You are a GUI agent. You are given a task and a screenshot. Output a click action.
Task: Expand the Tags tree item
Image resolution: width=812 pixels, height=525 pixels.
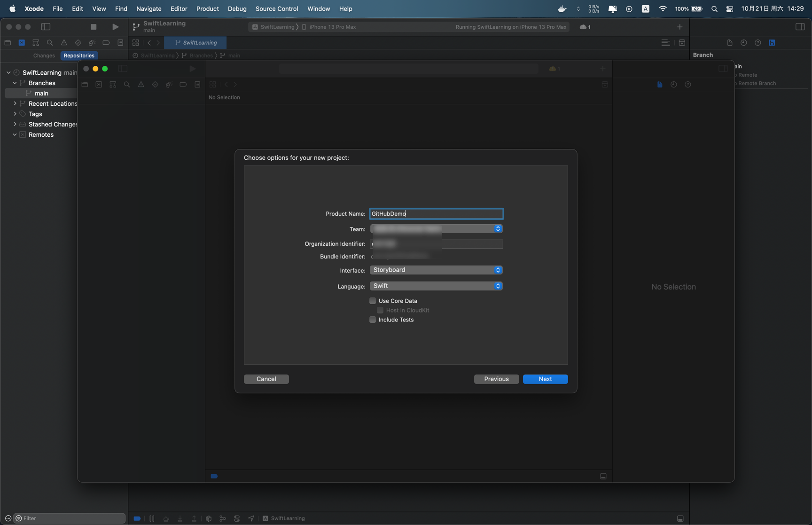(15, 114)
